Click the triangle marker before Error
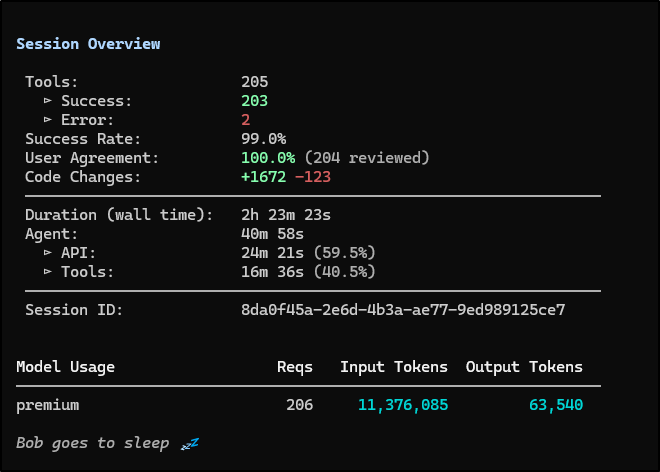This screenshot has height=472, width=660. (x=48, y=120)
